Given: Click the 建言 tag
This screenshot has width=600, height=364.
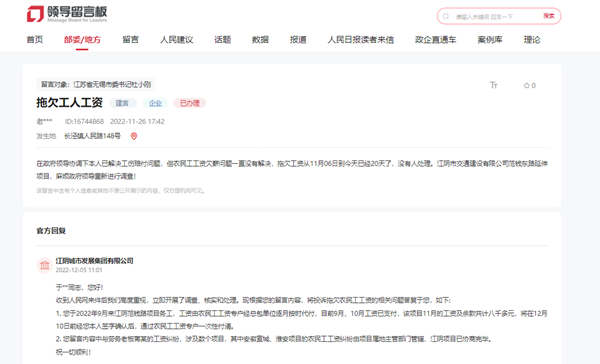Looking at the screenshot, I should (122, 103).
